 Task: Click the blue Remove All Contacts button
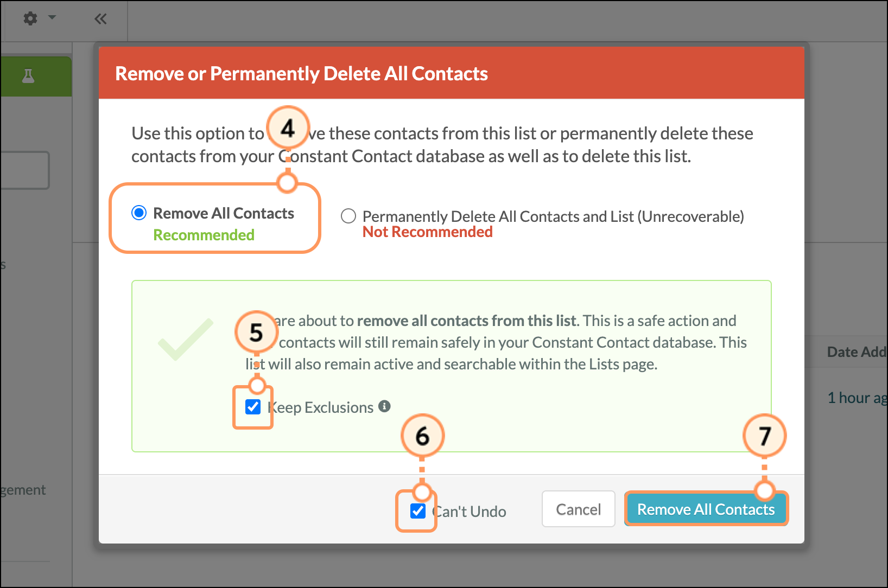706,509
